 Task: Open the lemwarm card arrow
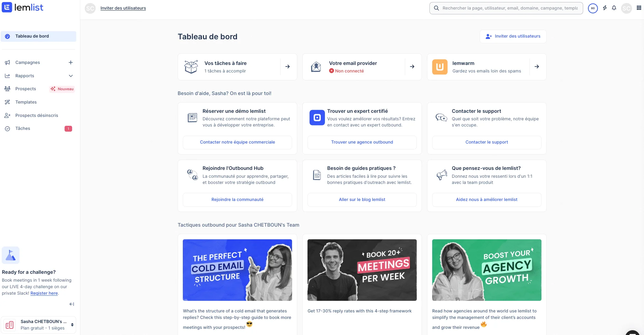537,67
